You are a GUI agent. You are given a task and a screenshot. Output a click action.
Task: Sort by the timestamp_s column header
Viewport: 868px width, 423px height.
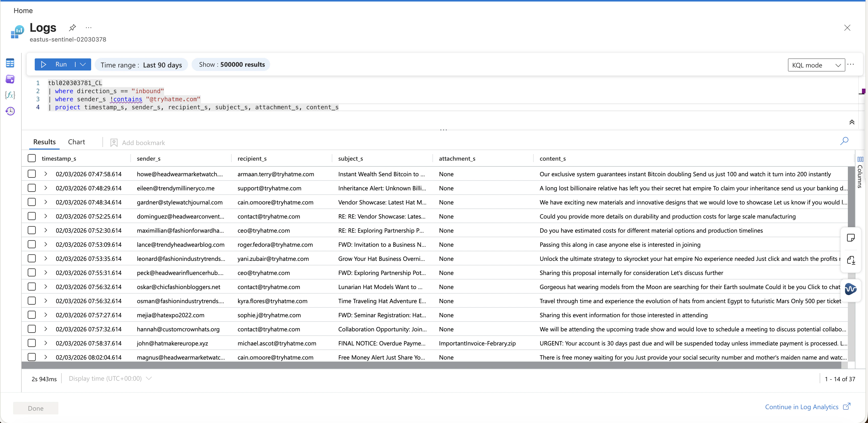point(59,158)
